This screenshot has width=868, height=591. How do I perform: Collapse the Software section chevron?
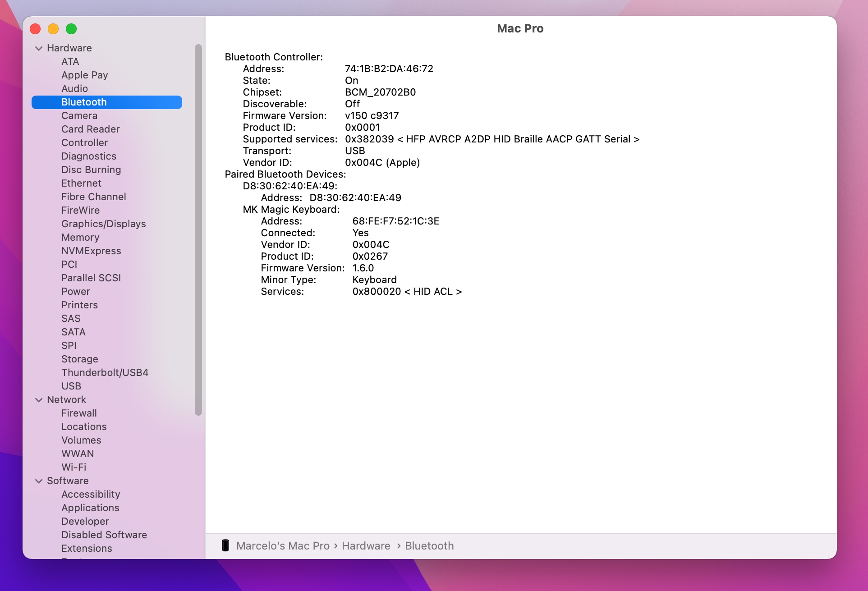coord(39,481)
